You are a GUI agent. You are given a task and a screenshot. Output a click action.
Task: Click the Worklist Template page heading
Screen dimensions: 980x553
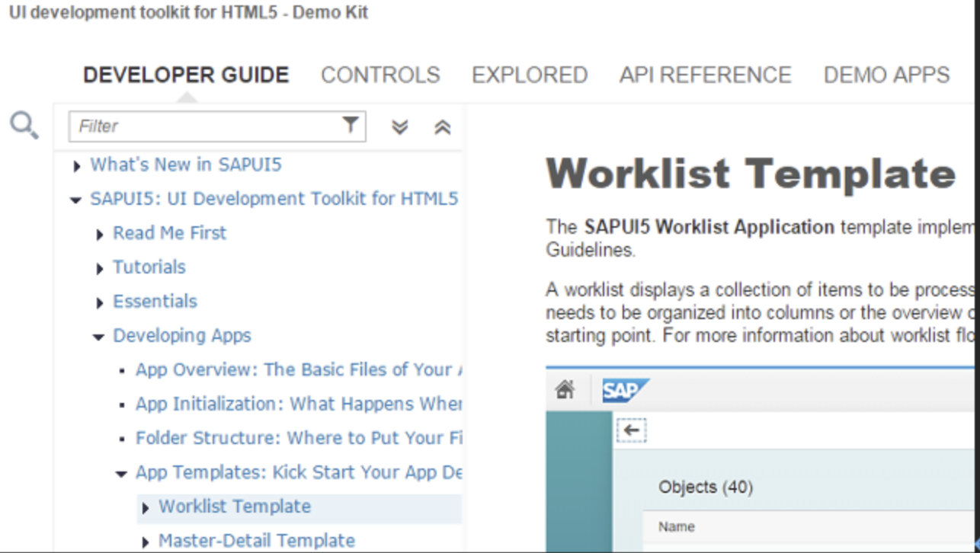coord(751,174)
